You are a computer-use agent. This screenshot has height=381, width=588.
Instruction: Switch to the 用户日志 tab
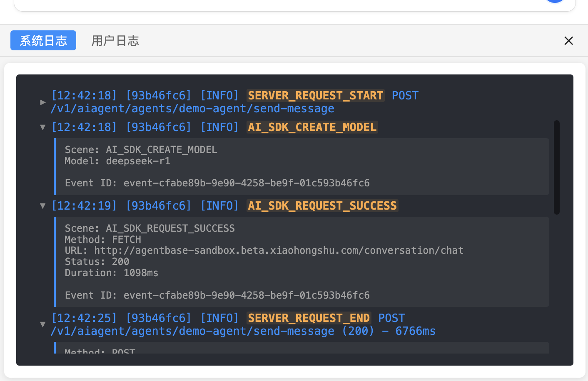pos(115,40)
